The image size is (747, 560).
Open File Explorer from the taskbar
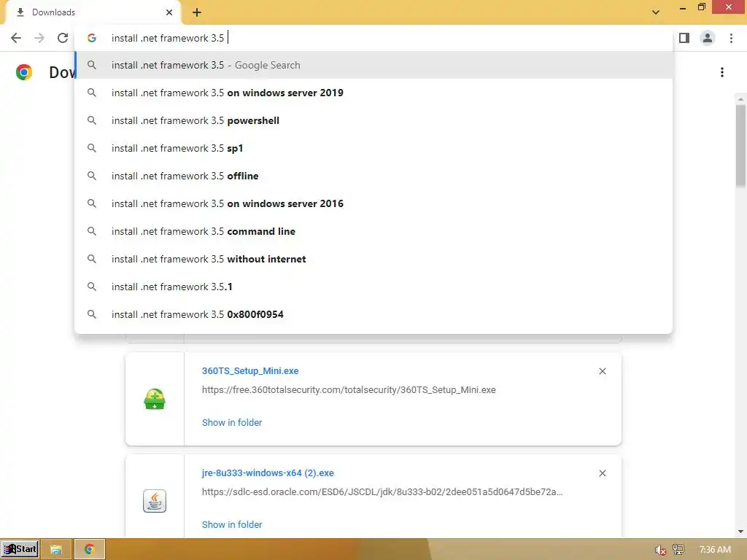(x=56, y=549)
